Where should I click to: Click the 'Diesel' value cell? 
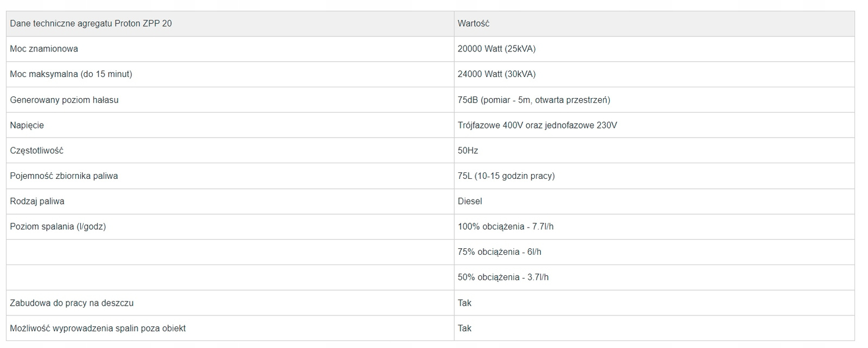470,202
